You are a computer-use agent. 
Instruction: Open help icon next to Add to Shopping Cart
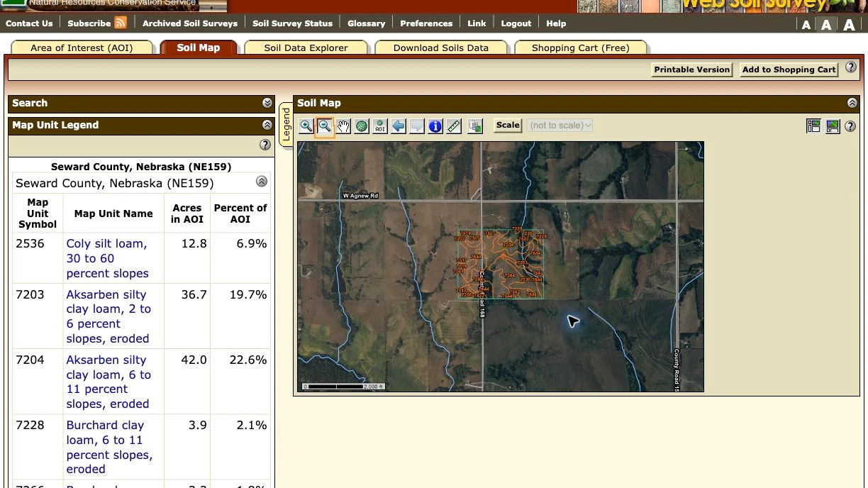pyautogui.click(x=851, y=68)
